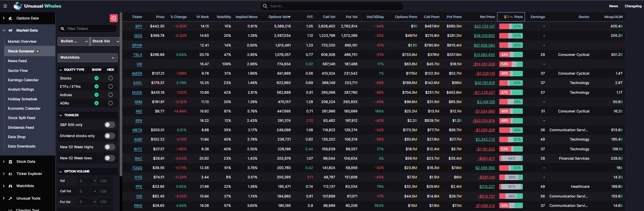Image resolution: width=644 pixels, height=211 pixels.
Task: Click the Watchlists binoculars icon
Action: (10, 186)
